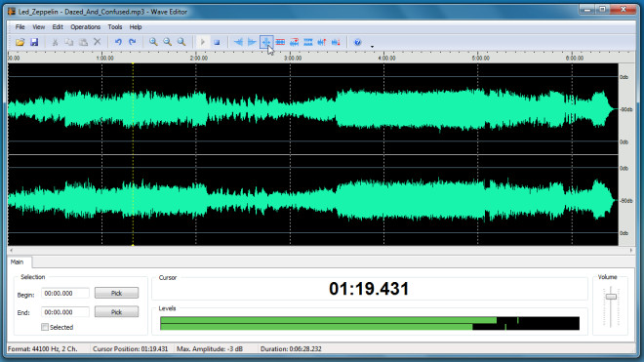
Task: Click Pick button next to Begin field
Action: pyautogui.click(x=117, y=293)
